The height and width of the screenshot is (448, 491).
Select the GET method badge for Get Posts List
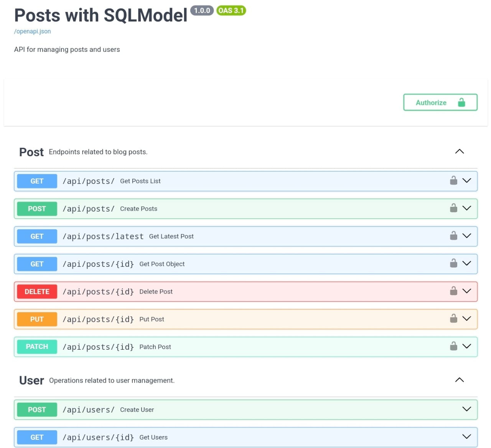tap(37, 181)
